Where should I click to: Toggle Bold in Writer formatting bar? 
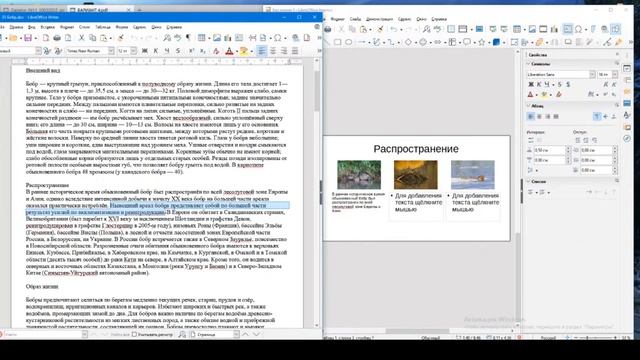[x=144, y=51]
